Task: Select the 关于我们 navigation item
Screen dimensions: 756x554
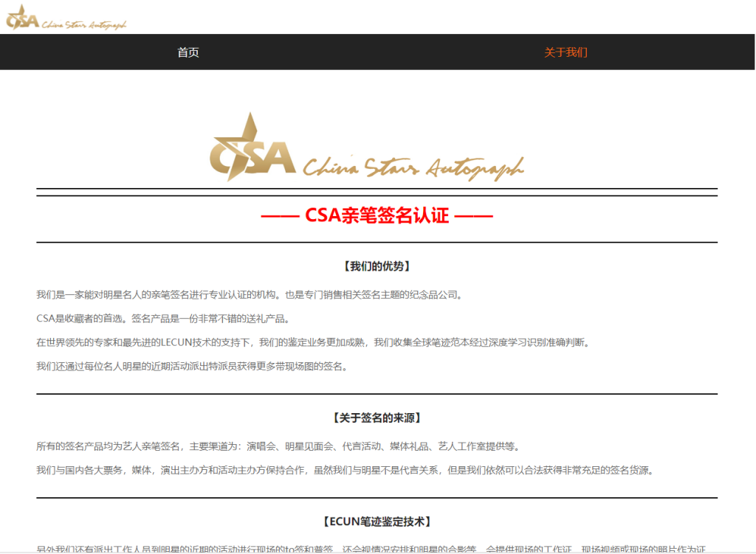Action: point(566,52)
